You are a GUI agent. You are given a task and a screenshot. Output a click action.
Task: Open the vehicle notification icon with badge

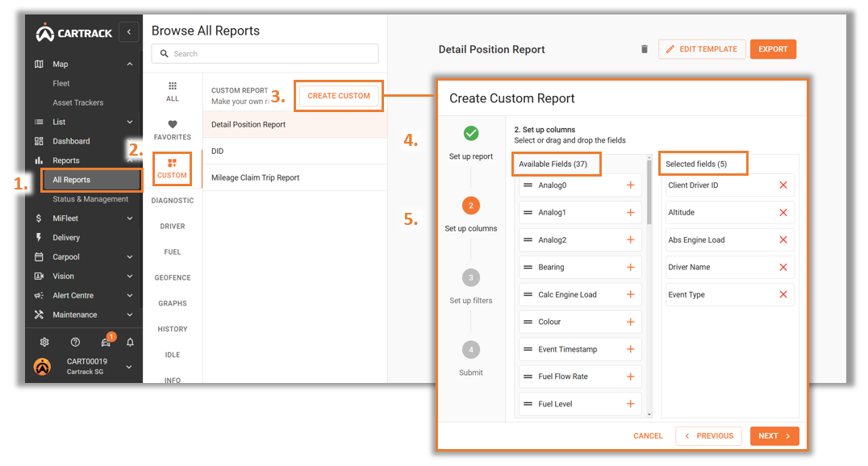[x=106, y=342]
